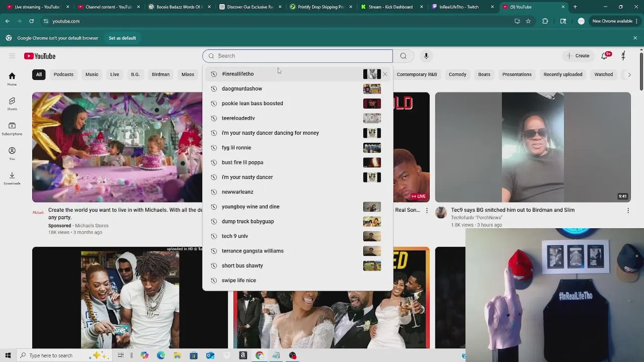This screenshot has width=644, height=362.
Task: Choose 'swipe life nice' search suggestion
Action: coord(297,281)
